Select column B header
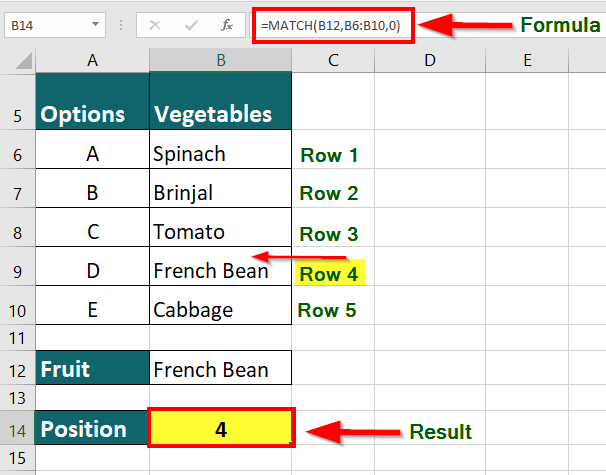Viewport: 606px width, 475px height. tap(221, 61)
